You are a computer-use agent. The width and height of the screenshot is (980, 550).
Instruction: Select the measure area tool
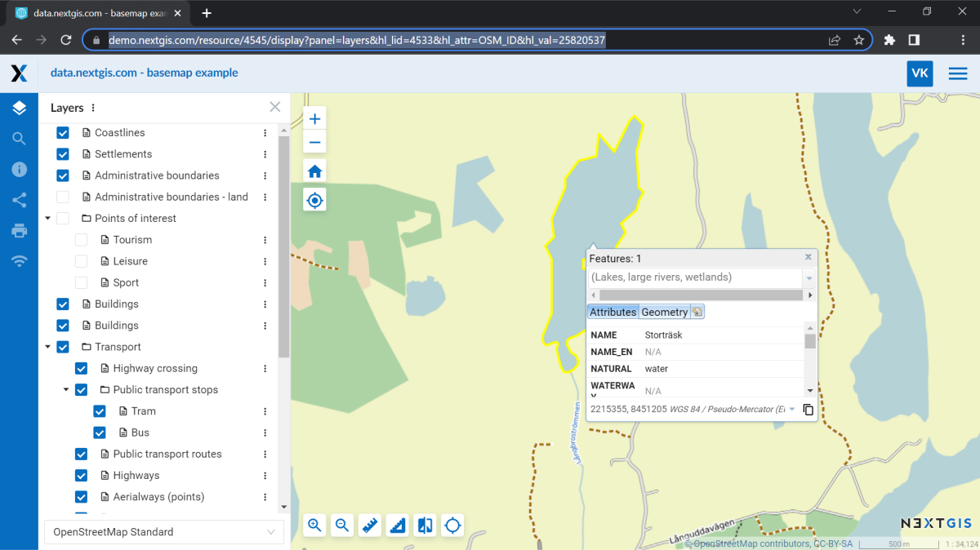[397, 525]
